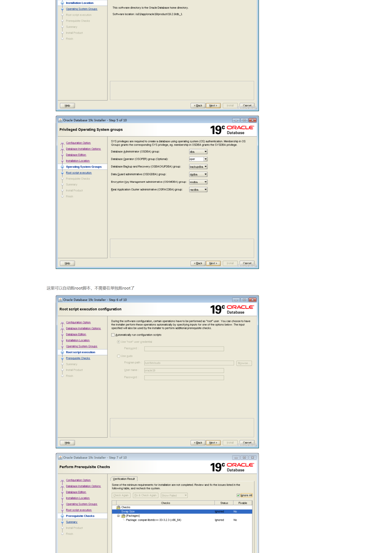Click Help in the Step 5 window
Screen dimensions: 392x553
[67, 263]
